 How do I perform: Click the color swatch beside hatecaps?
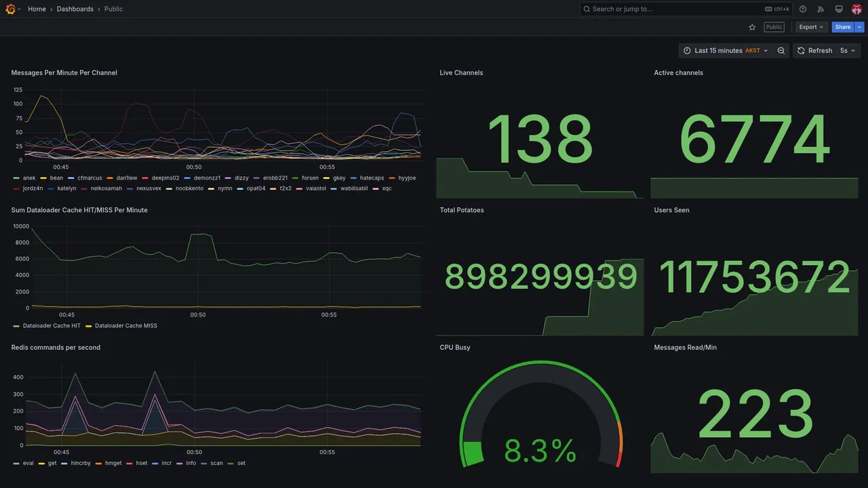354,178
